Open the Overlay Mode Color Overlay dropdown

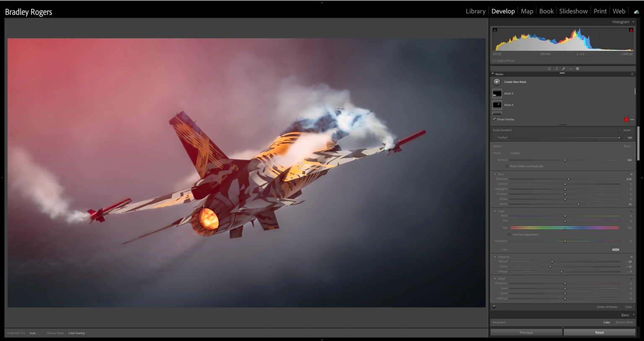pyautogui.click(x=78, y=333)
